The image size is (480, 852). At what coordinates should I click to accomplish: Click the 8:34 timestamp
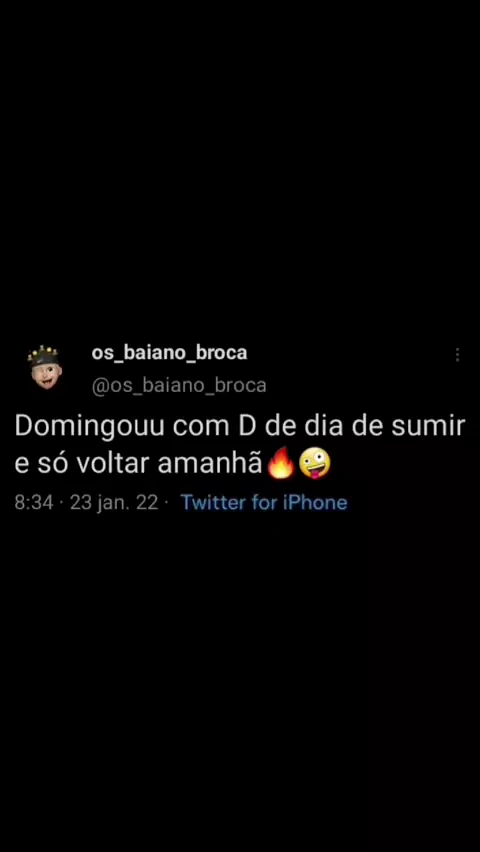click(x=34, y=503)
